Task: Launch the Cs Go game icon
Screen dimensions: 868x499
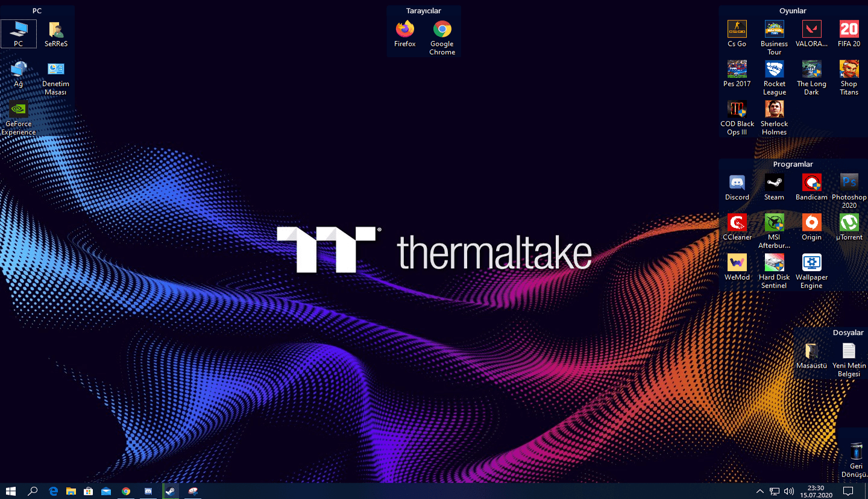Action: [x=737, y=34]
